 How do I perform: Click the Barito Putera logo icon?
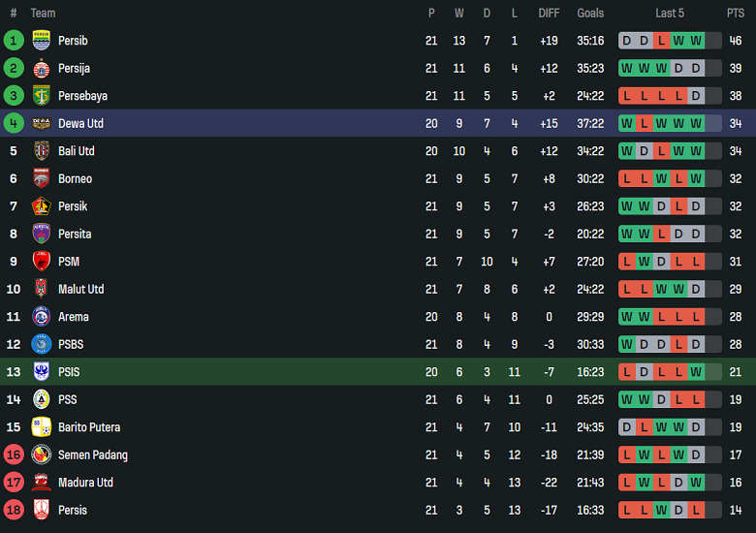[x=42, y=427]
